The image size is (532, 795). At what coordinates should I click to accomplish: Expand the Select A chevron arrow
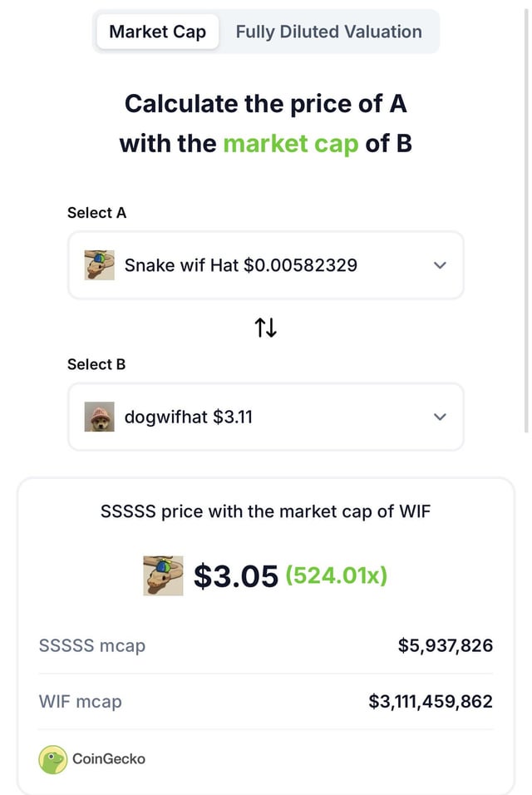click(441, 265)
